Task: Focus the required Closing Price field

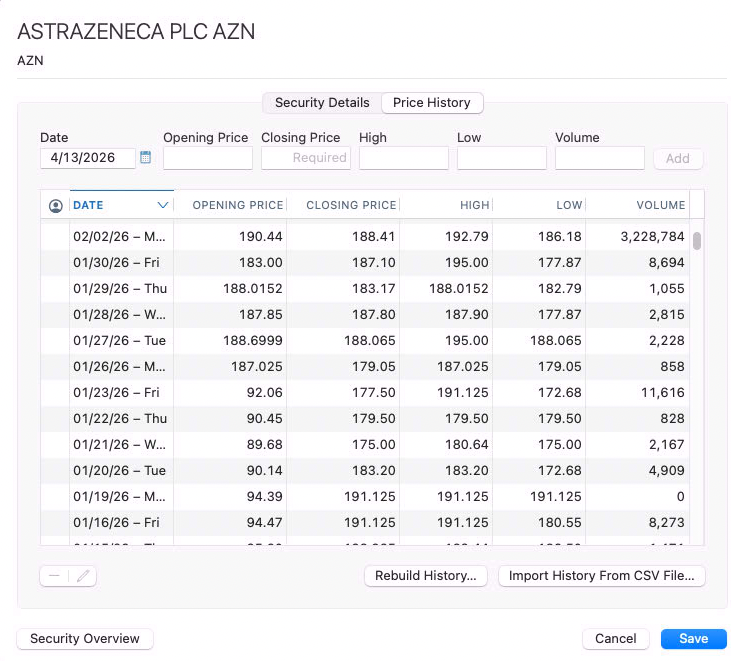Action: tap(305, 158)
